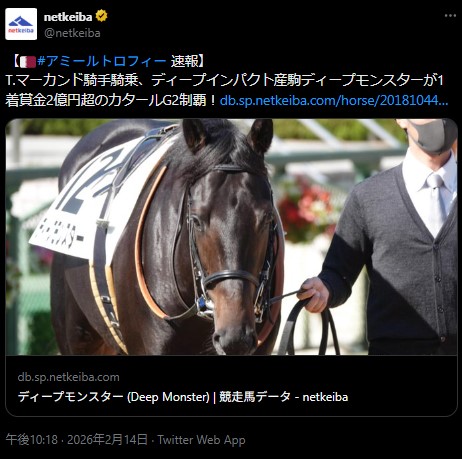This screenshot has width=462, height=459.
Task: Open the @netkeiba handle
Action: (72, 33)
